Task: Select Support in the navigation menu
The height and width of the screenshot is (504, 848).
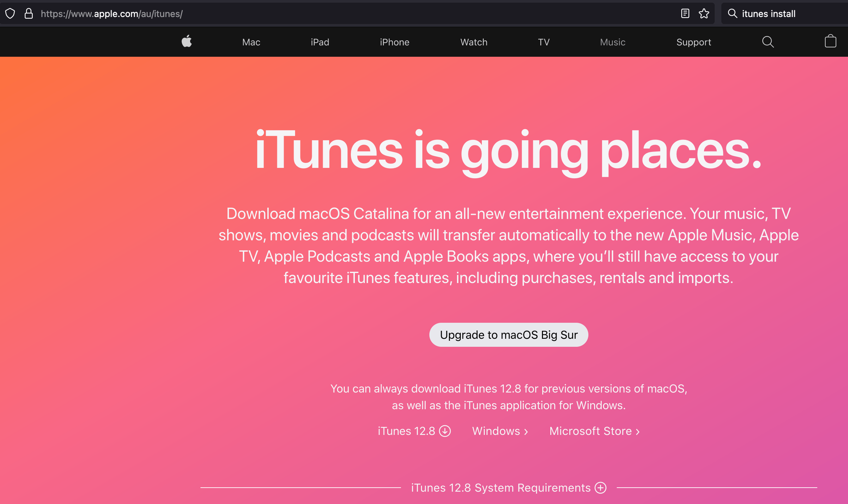Action: coord(693,42)
